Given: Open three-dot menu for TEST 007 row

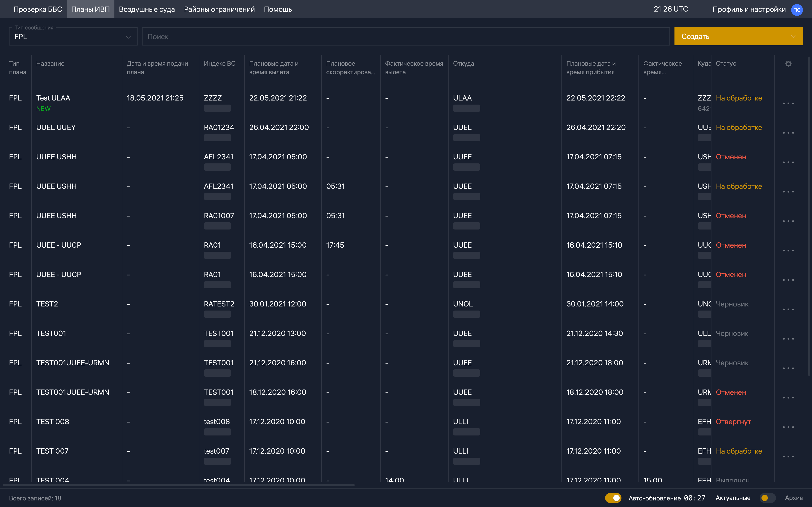Looking at the screenshot, I should [788, 457].
